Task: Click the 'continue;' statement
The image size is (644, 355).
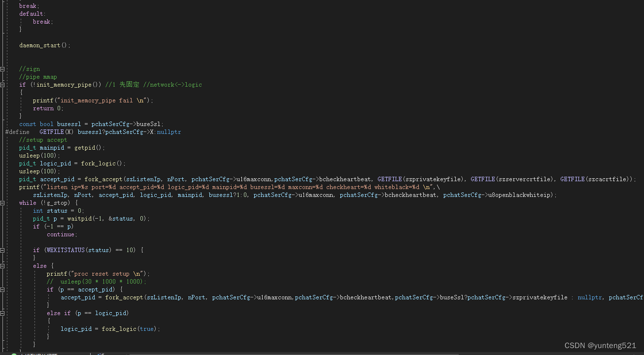Action: click(62, 234)
